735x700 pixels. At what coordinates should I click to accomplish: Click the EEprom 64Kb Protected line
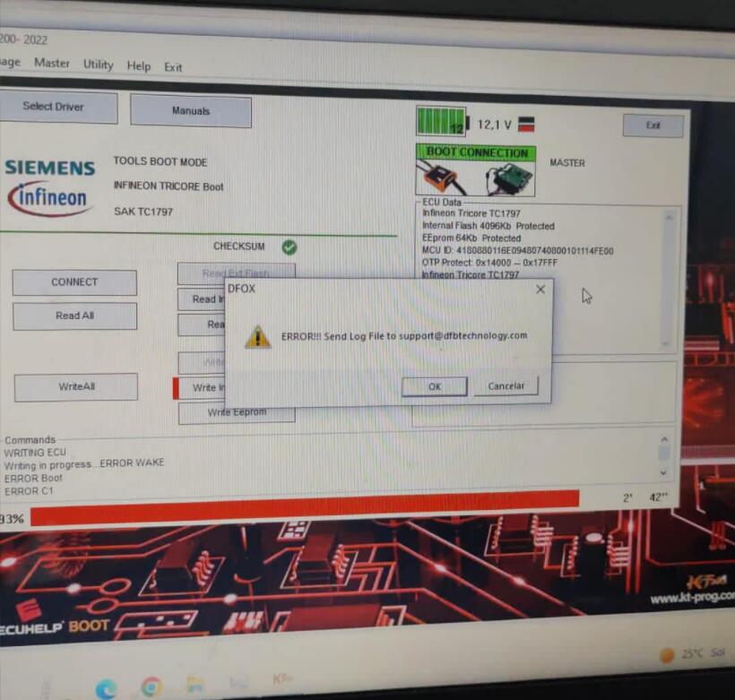[471, 238]
